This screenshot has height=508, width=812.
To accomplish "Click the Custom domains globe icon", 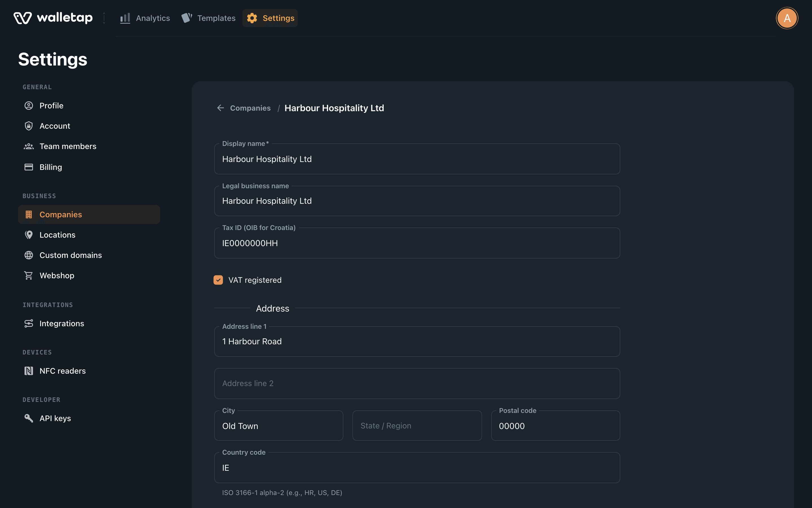I will click(x=29, y=255).
